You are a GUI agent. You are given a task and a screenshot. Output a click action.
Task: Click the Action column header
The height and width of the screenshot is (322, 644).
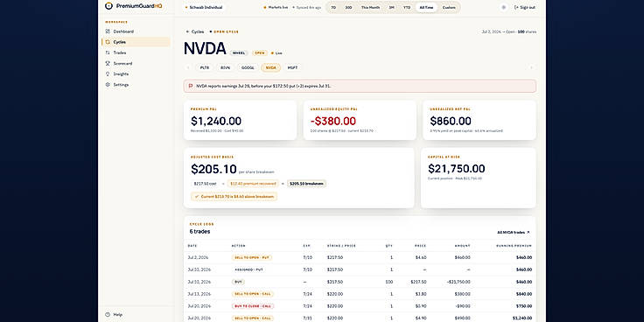coord(239,246)
